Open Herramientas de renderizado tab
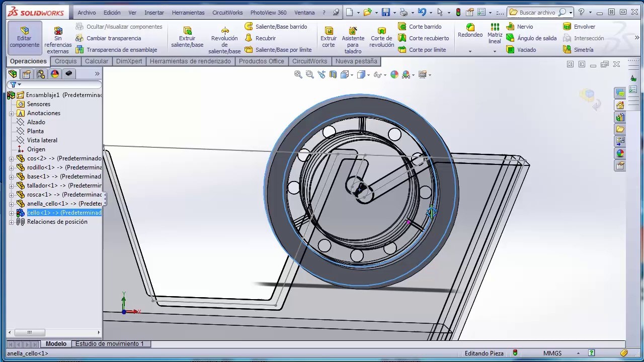This screenshot has height=362, width=644. click(x=190, y=61)
